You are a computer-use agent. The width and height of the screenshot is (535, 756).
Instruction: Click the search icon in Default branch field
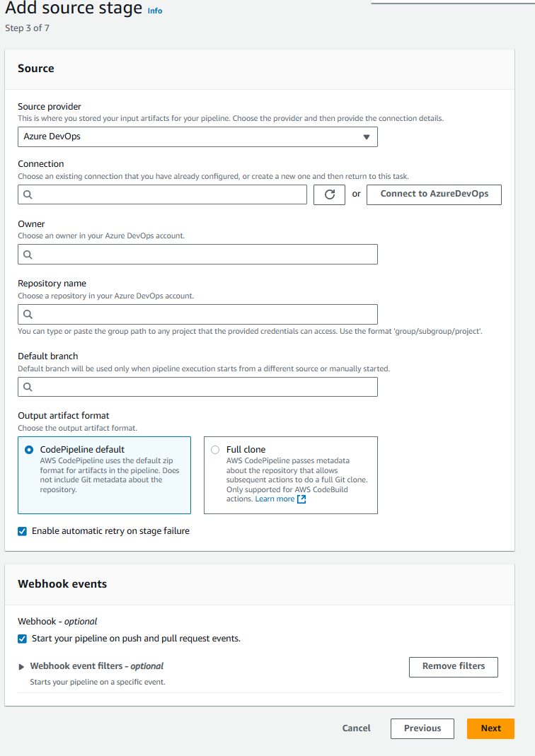click(27, 387)
